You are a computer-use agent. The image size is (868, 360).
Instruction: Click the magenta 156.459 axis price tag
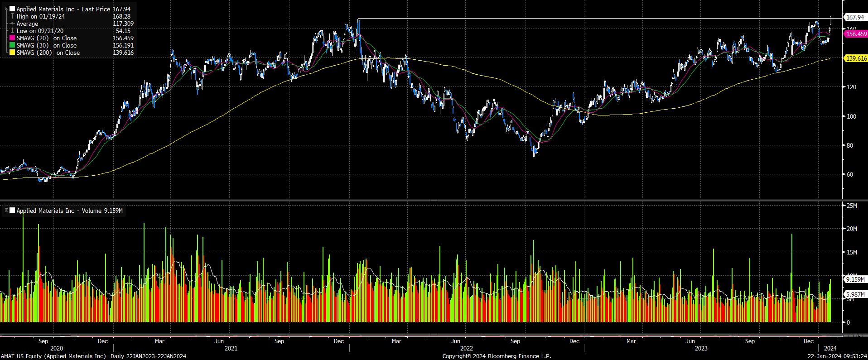click(x=856, y=34)
